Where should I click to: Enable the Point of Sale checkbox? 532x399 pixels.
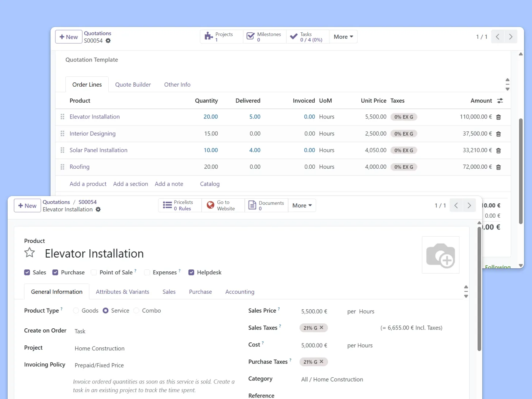click(x=93, y=272)
